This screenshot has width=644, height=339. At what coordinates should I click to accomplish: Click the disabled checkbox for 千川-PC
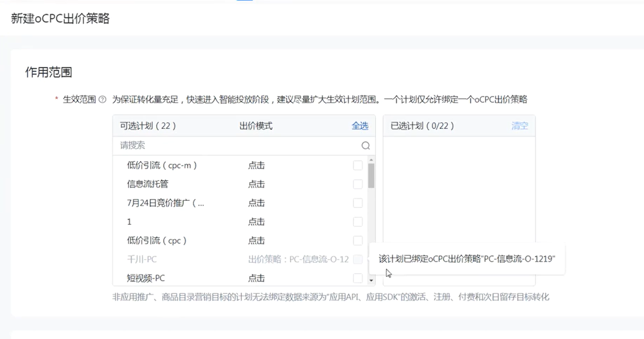358,260
